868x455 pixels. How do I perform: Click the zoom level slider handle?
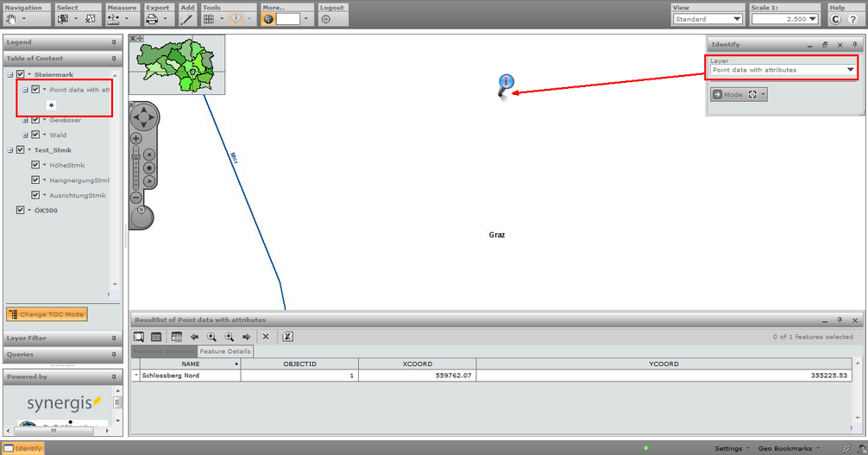(x=136, y=157)
